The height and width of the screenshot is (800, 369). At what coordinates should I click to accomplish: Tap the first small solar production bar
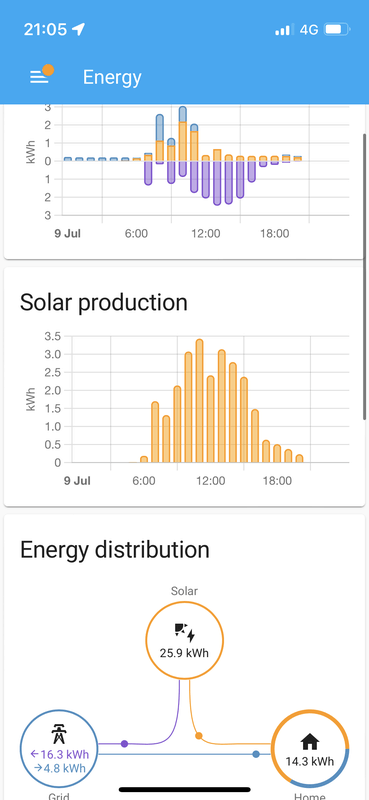click(144, 460)
